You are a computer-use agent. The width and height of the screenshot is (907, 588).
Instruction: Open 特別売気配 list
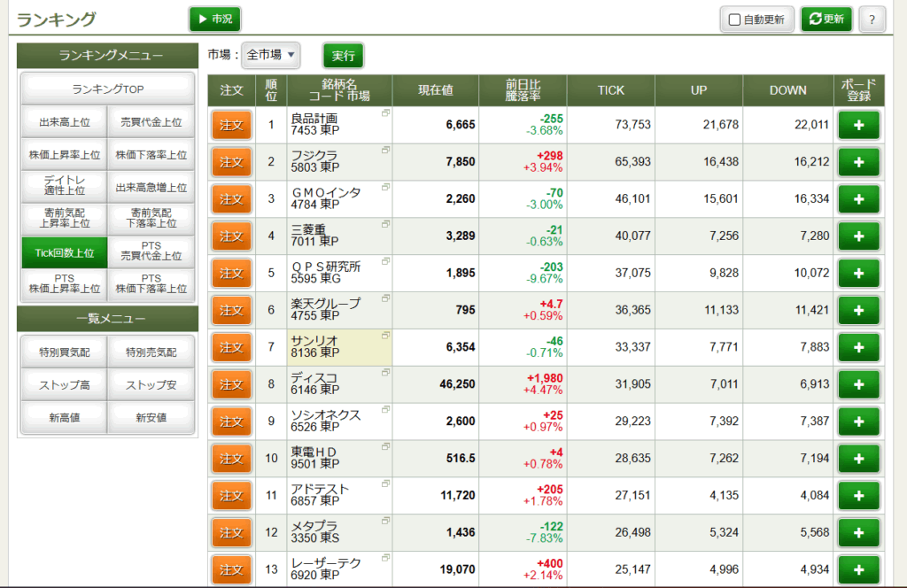151,352
